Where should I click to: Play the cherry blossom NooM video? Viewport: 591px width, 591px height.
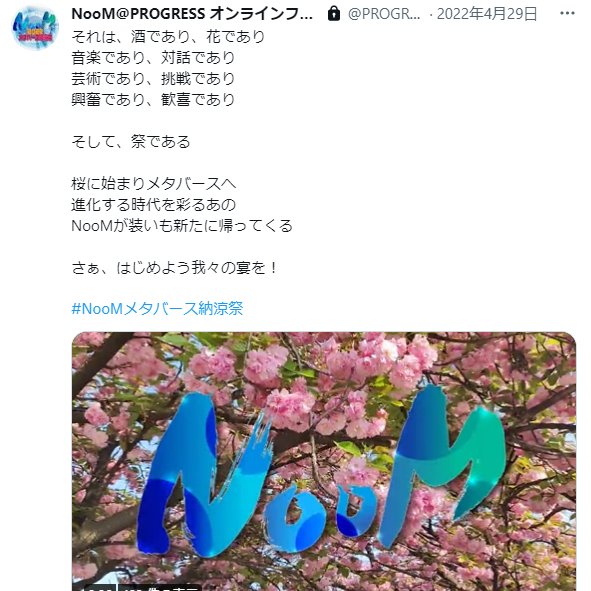[x=324, y=461]
